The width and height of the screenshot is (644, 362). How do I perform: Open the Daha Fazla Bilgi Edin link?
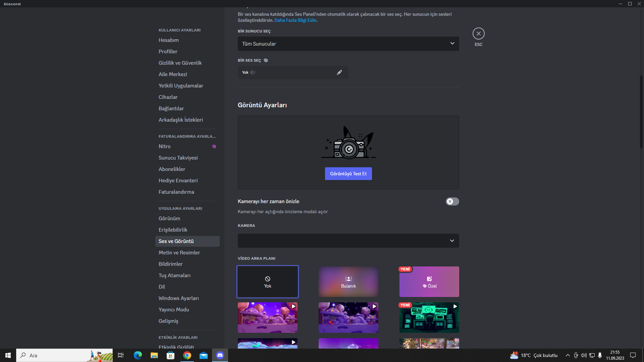coord(295,20)
